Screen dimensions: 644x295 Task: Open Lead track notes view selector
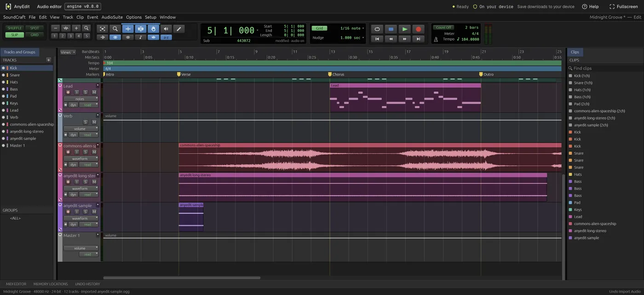[x=80, y=99]
